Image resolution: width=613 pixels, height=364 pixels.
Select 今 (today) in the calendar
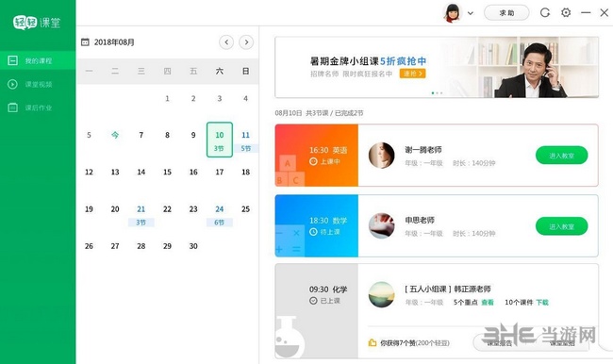(x=115, y=135)
